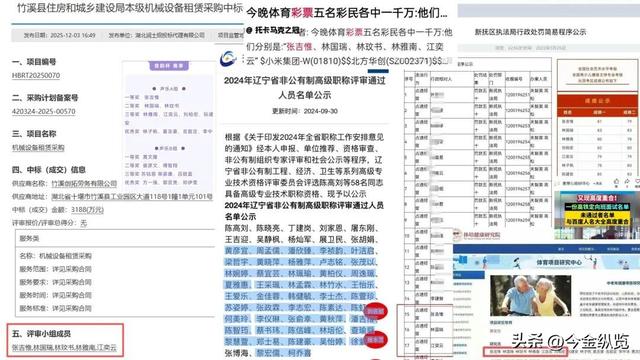The image size is (640, 360).
Task: Click the 声乐A组 group heading
Action: coord(169,89)
